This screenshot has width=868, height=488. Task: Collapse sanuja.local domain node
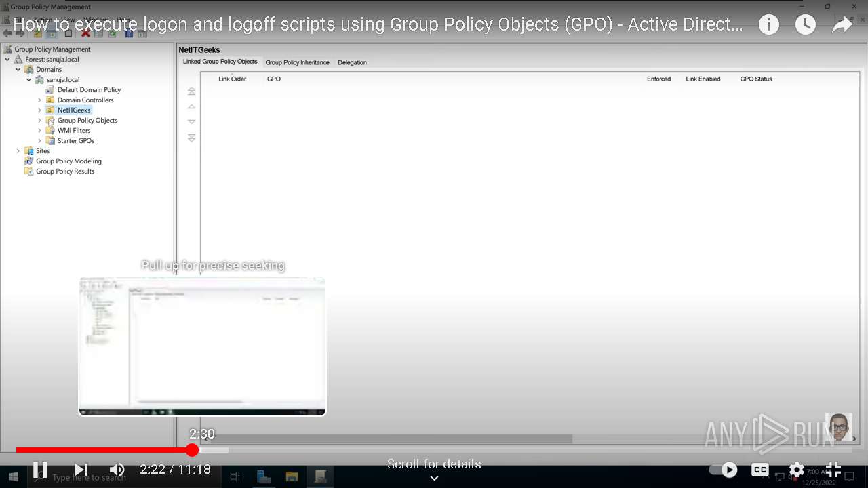(x=29, y=79)
